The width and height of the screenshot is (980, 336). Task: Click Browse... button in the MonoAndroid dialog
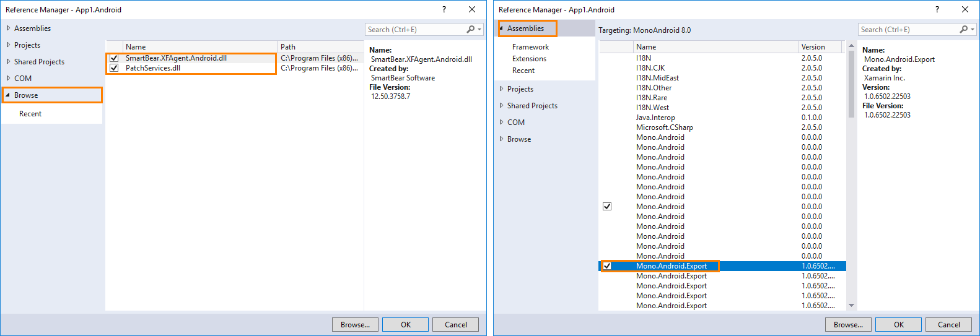tap(847, 325)
